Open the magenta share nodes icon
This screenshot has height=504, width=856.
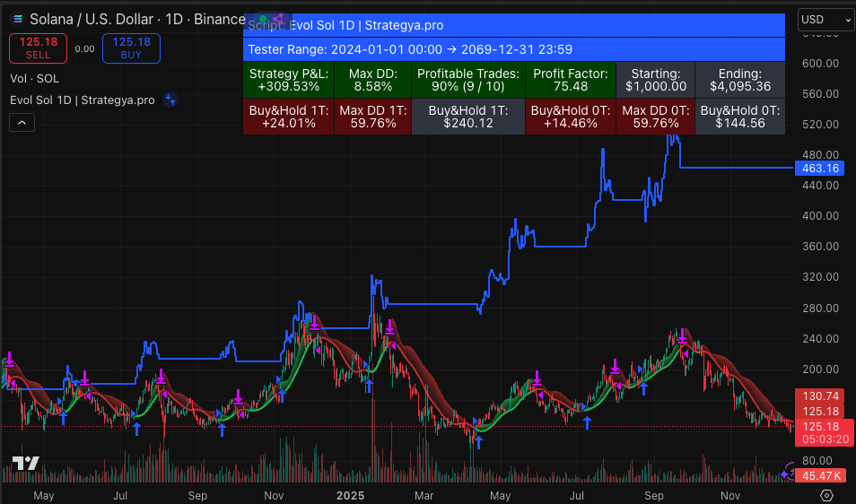(x=278, y=20)
